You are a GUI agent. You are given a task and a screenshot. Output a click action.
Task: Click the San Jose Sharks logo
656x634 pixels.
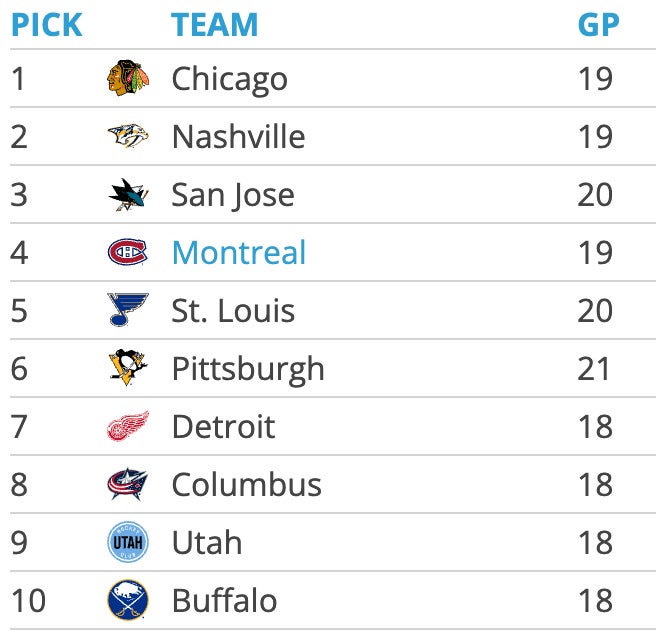(x=128, y=195)
